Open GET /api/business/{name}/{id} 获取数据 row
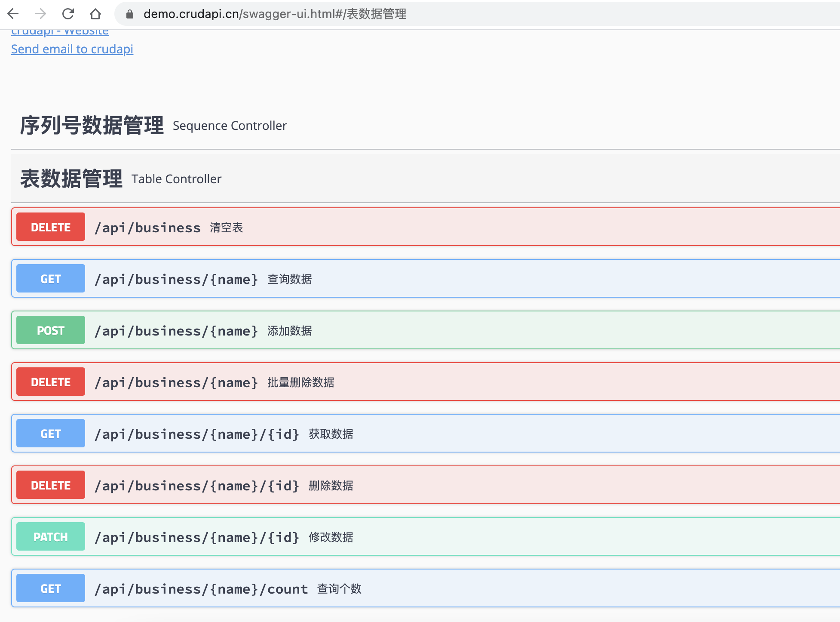 point(197,434)
